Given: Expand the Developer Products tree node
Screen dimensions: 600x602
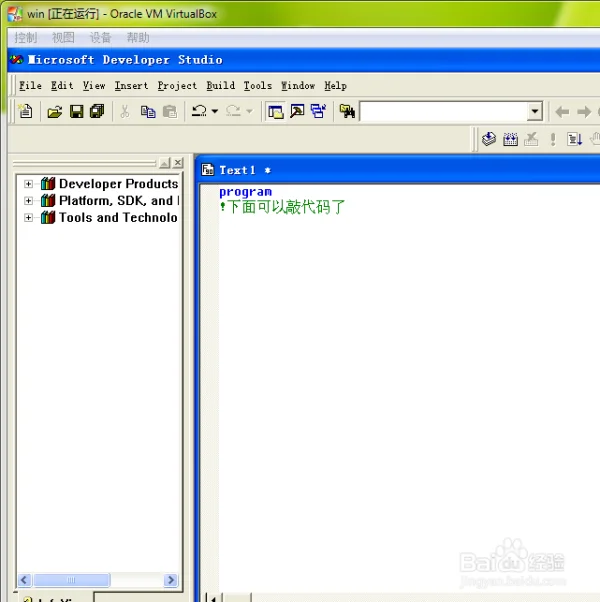Looking at the screenshot, I should point(28,184).
